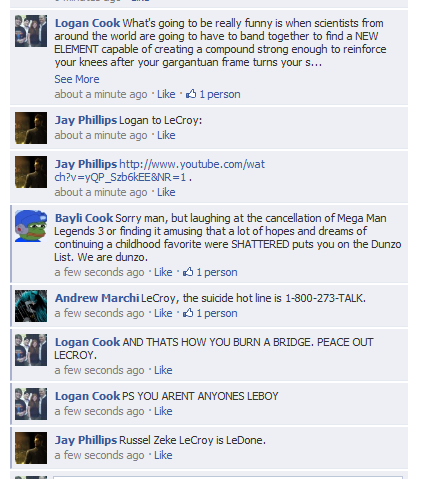This screenshot has width=440, height=479.
Task: Open Andrew Marchi's profile name link
Action: tap(97, 298)
